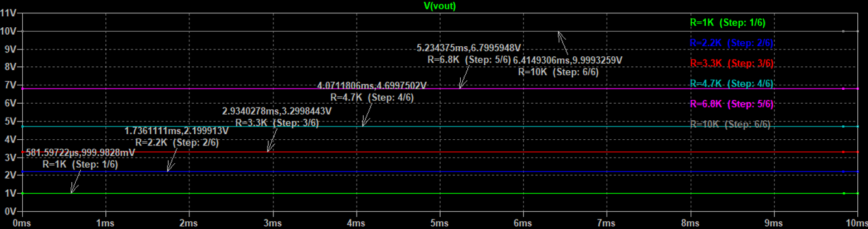868x229 pixels.
Task: Click the V(vout) trace label
Action: point(439,6)
